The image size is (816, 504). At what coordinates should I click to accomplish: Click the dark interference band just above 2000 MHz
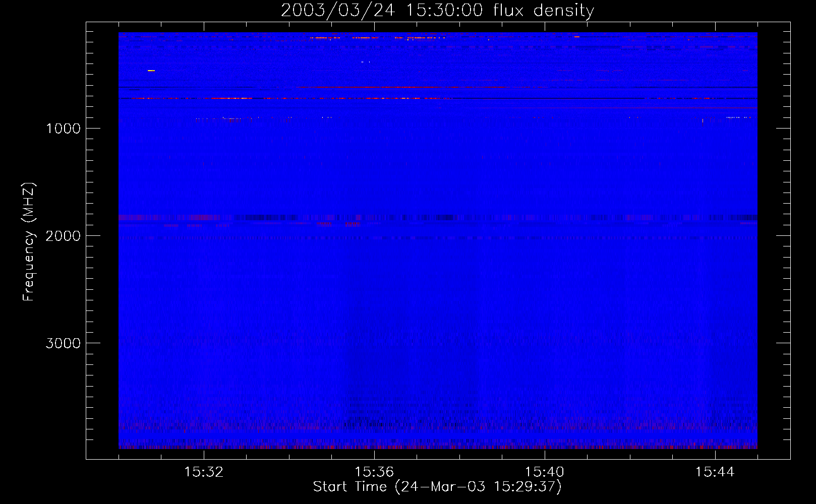click(x=438, y=218)
